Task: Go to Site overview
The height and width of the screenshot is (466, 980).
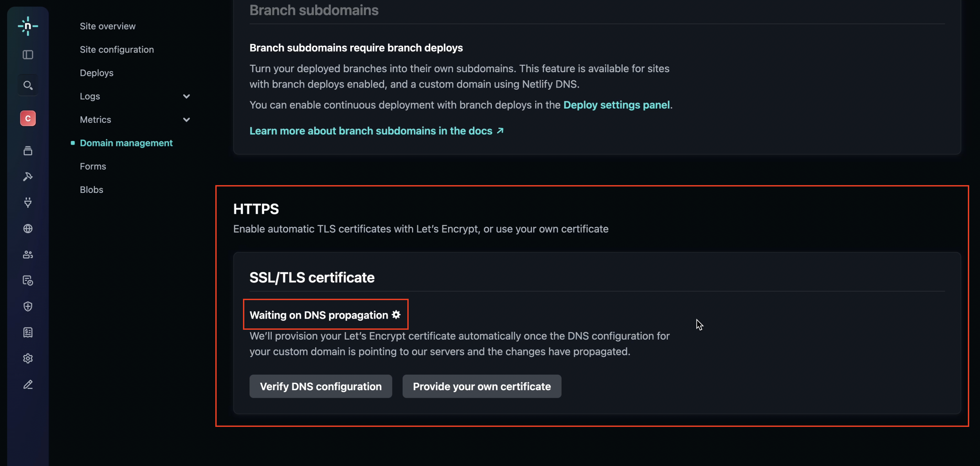Action: [108, 26]
